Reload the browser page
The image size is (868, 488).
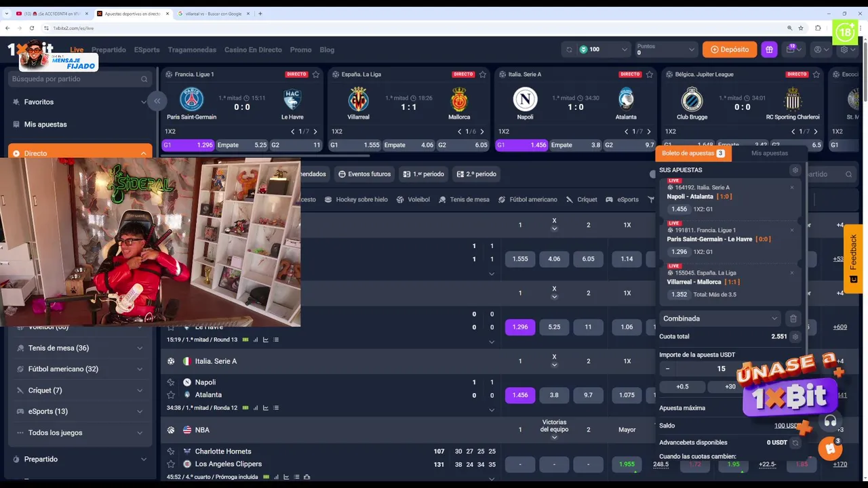pyautogui.click(x=31, y=28)
